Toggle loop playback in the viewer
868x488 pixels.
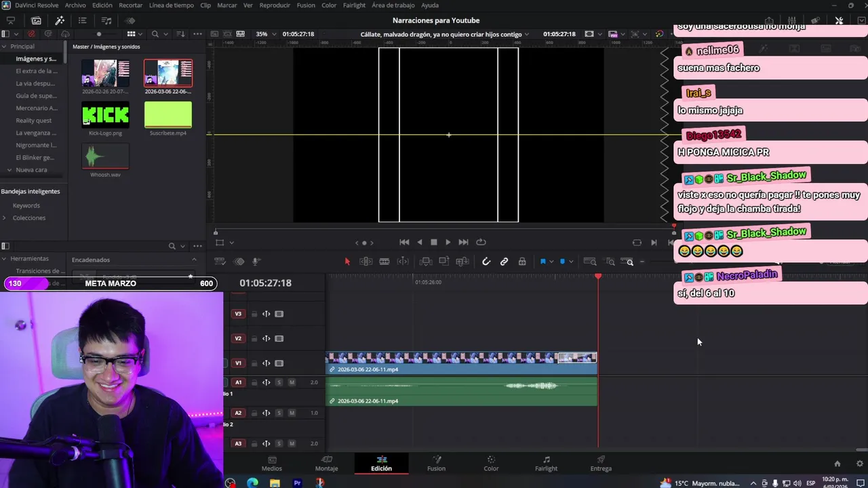pos(481,242)
